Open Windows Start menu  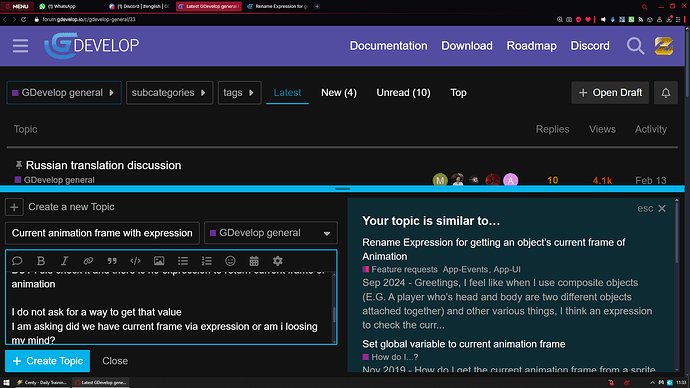click(x=6, y=383)
